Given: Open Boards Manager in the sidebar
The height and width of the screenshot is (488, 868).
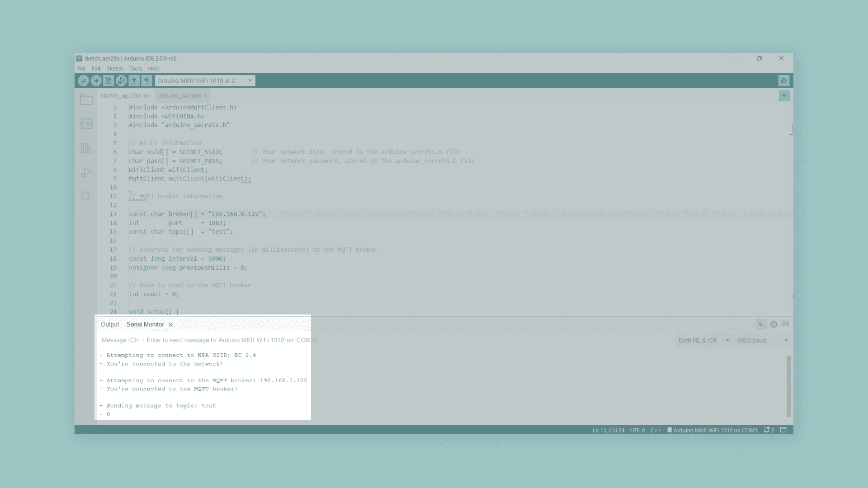Looking at the screenshot, I should point(86,124).
